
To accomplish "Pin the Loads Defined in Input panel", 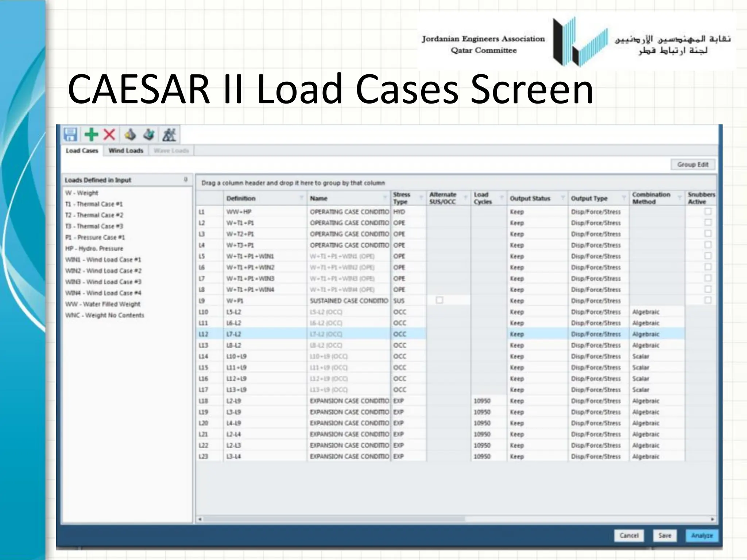I will point(186,179).
